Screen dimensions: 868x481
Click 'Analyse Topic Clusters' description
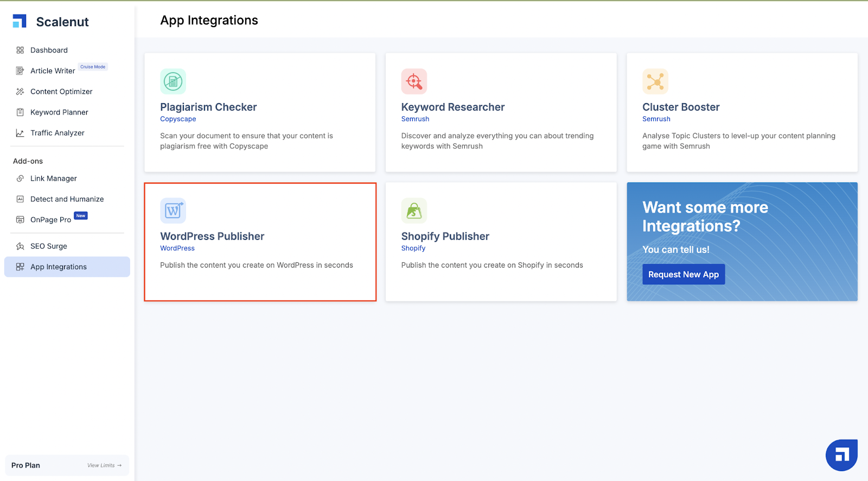[x=739, y=141]
